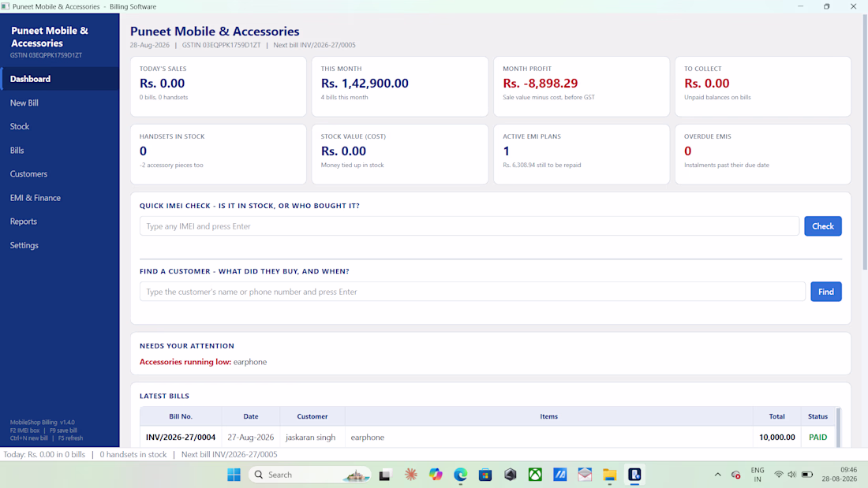The width and height of the screenshot is (868, 488).
Task: Open the volume tray icon
Action: pyautogui.click(x=791, y=475)
